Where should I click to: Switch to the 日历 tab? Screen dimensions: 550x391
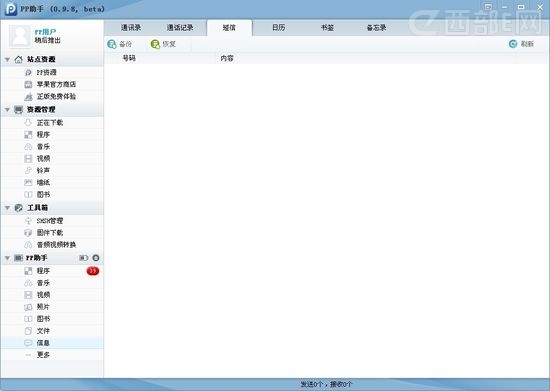point(279,27)
